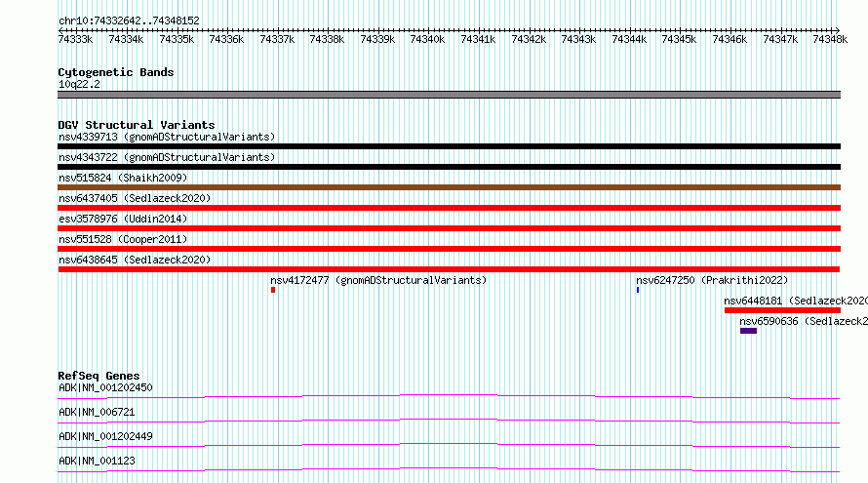Screen dimensions: 868x483
Task: Open the red esv3578976 Uddin2014 bar
Action: (x=449, y=228)
